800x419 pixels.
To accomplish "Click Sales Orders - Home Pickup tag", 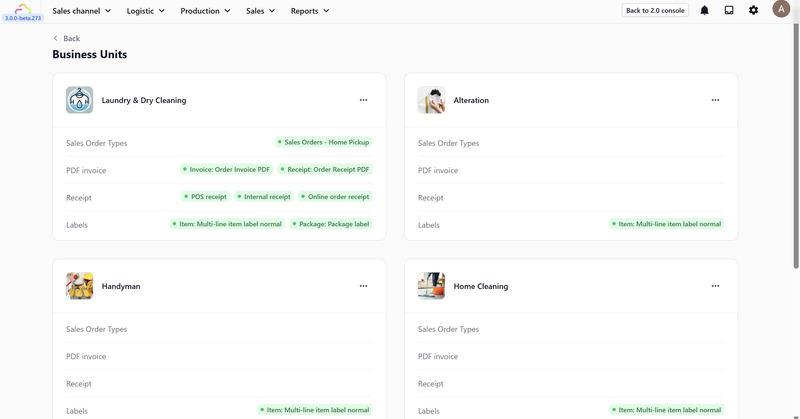I will tap(323, 142).
